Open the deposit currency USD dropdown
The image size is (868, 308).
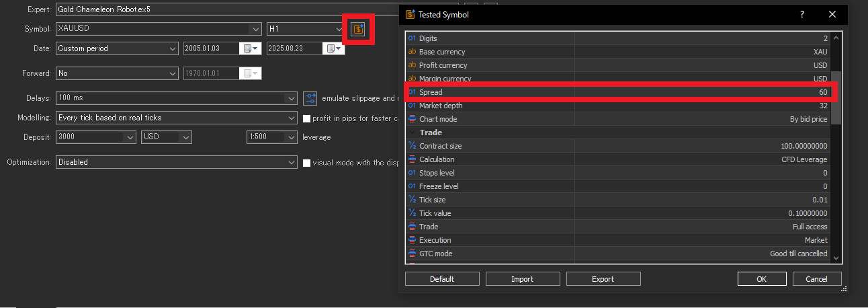click(x=186, y=137)
